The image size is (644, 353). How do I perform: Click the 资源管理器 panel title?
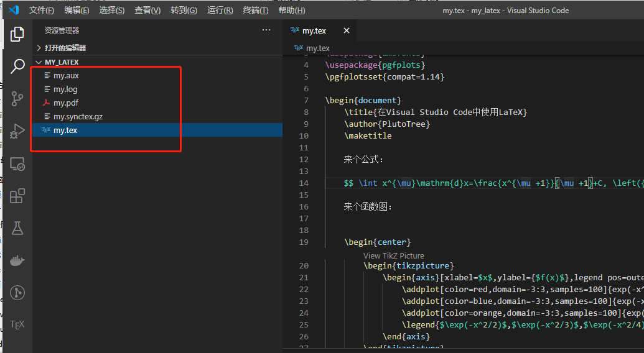point(62,30)
